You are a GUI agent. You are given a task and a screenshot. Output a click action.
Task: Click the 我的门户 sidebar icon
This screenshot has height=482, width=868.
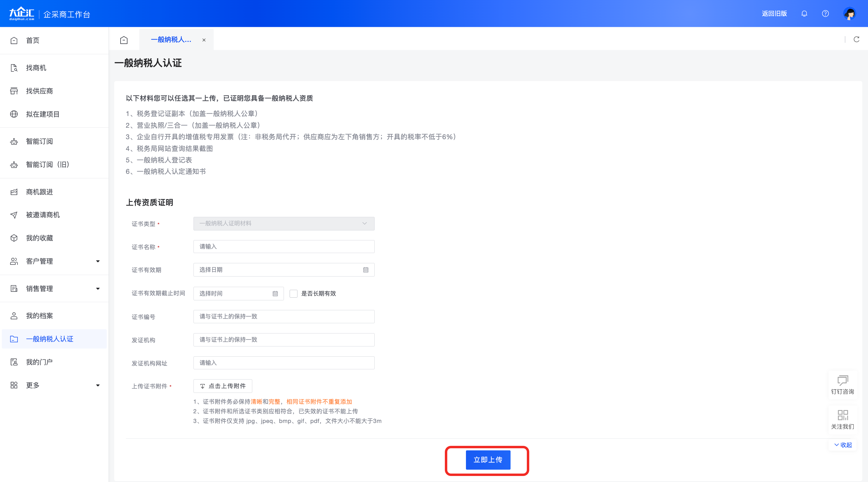[14, 362]
